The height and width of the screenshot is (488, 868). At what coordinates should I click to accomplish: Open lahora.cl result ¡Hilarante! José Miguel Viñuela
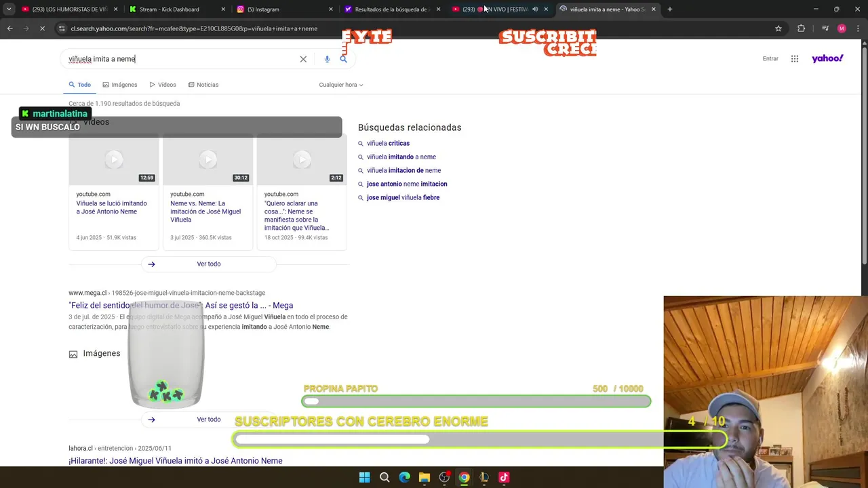[x=175, y=461]
